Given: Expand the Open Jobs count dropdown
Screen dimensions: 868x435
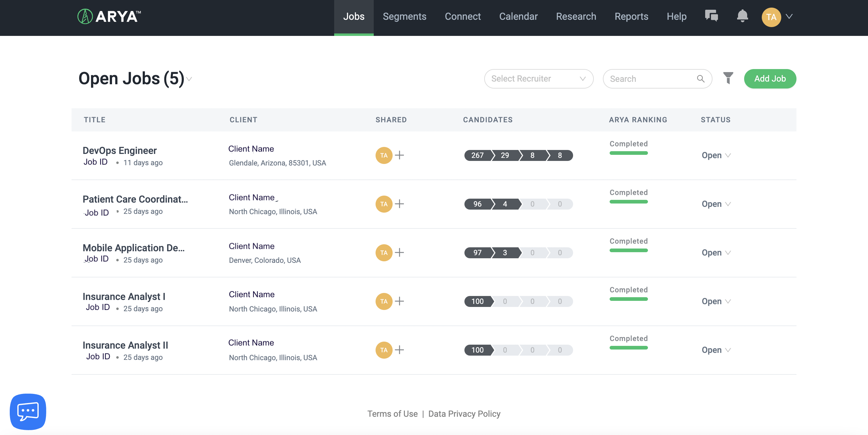Looking at the screenshot, I should (189, 80).
